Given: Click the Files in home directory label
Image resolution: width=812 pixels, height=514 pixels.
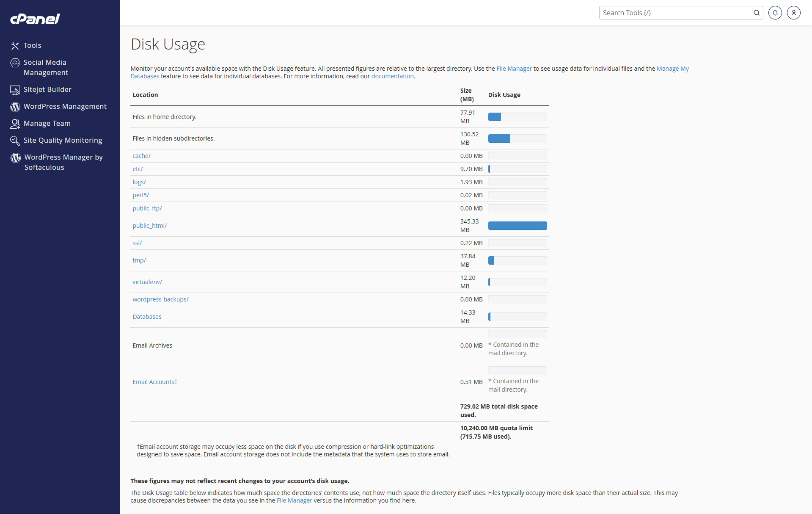Looking at the screenshot, I should (x=165, y=117).
